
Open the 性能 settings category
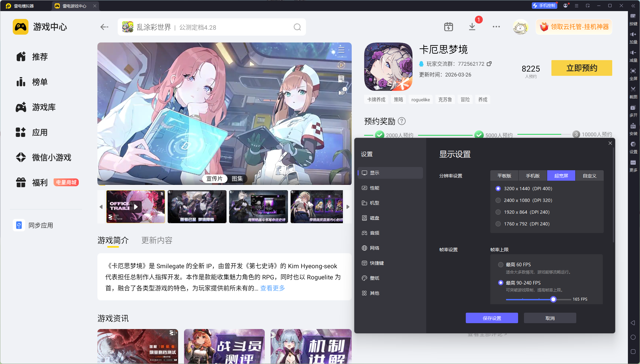pos(374,188)
